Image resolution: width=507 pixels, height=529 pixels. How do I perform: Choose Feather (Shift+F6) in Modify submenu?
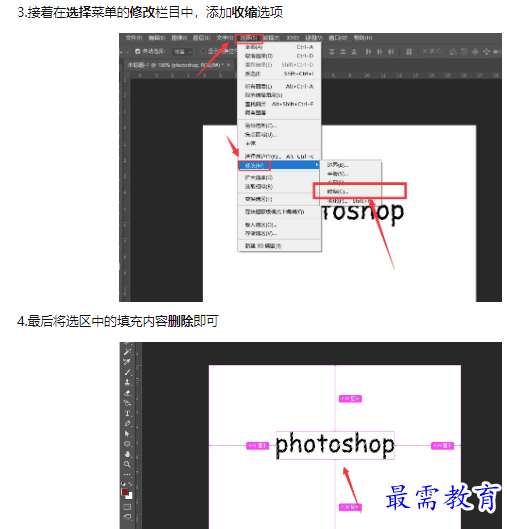350,201
